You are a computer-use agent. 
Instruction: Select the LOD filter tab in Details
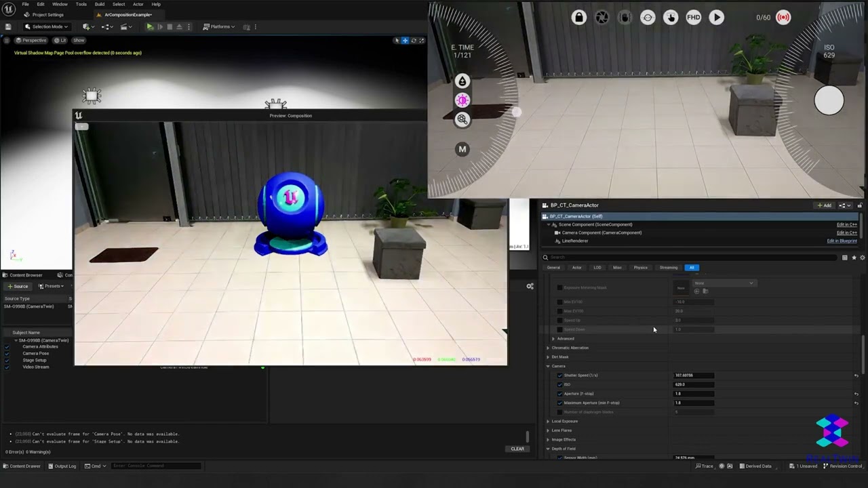click(x=597, y=267)
